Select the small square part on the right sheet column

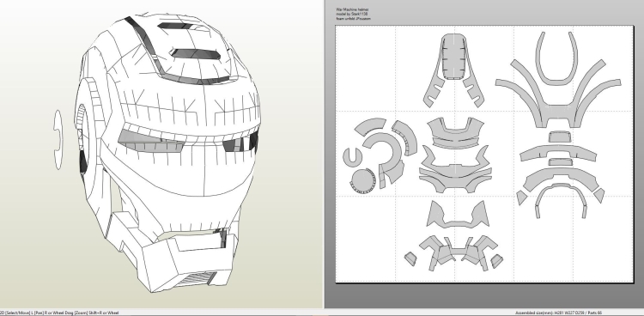[559, 137]
